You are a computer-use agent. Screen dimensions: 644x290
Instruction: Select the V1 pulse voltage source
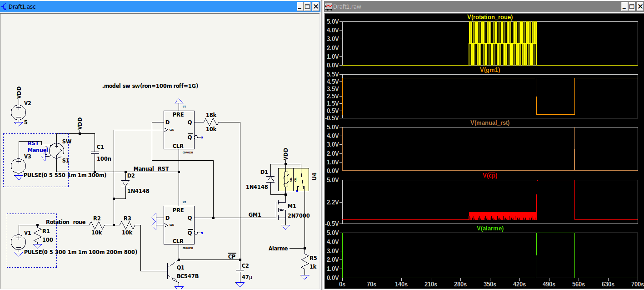[x=18, y=242]
